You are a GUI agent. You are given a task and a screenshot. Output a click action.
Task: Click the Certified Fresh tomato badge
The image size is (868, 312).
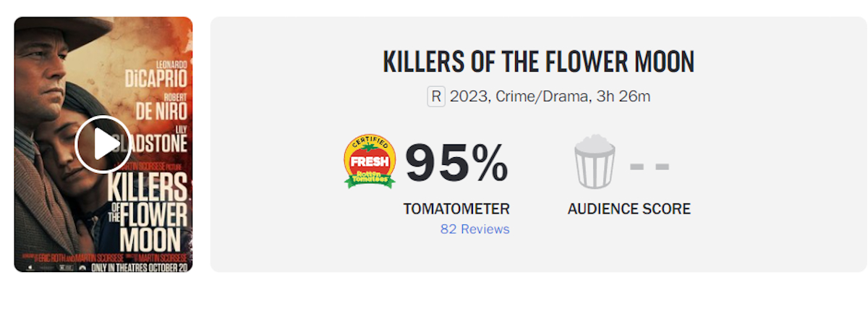[369, 161]
